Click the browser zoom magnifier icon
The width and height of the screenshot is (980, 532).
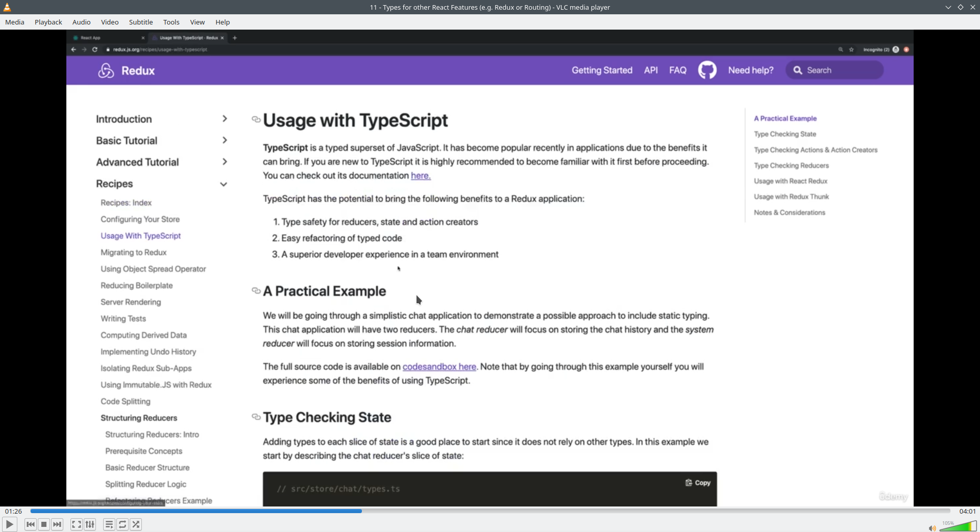pyautogui.click(x=841, y=50)
